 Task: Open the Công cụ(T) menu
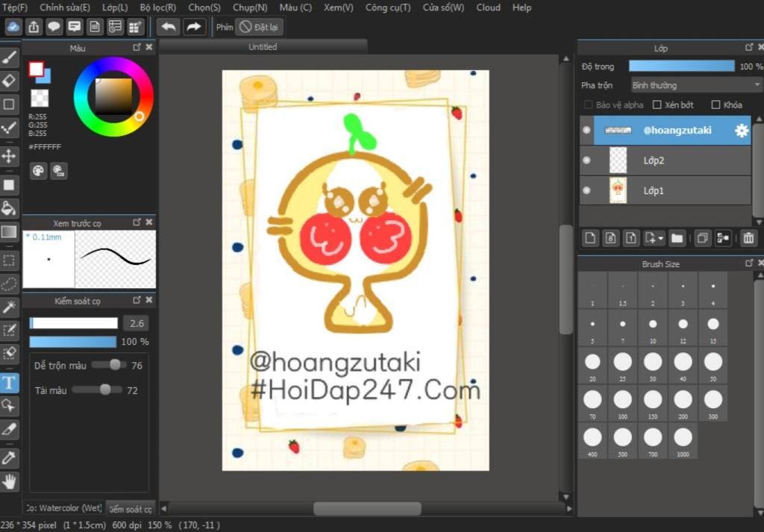[388, 7]
